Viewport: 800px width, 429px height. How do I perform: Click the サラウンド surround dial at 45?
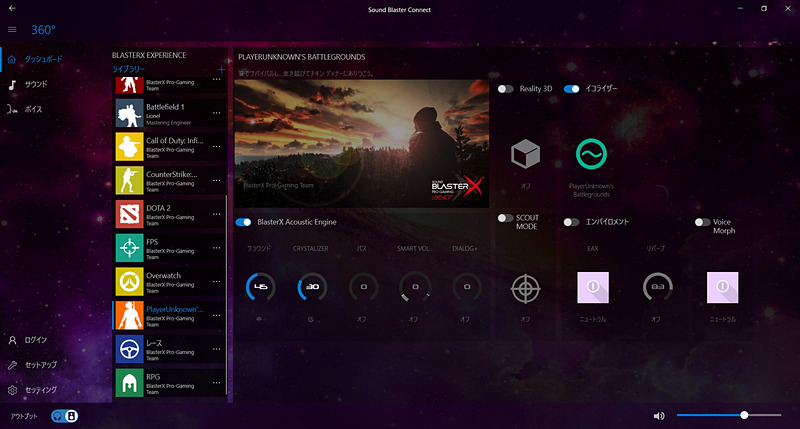point(260,287)
